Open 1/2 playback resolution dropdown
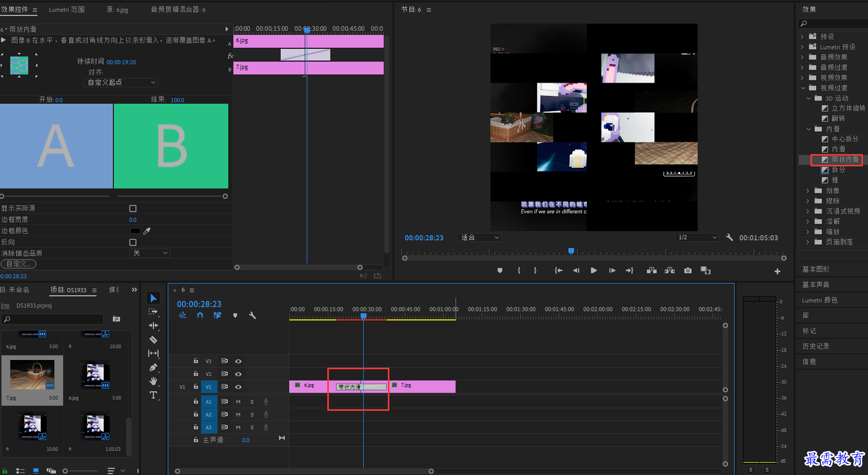The height and width of the screenshot is (475, 868). 697,237
